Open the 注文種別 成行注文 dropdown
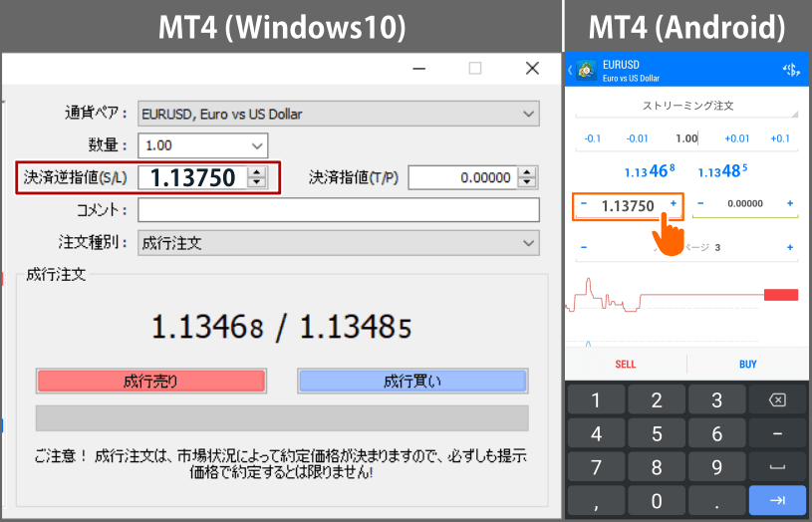This screenshot has width=812, height=522. pos(338,243)
